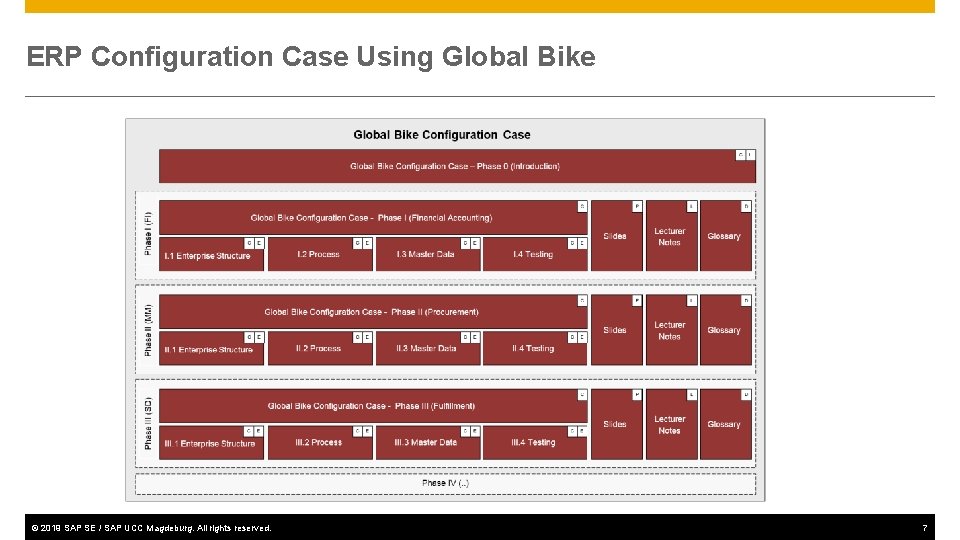The image size is (960, 540).
Task: Click the right badge on II.2 Process box
Action: tap(367, 337)
